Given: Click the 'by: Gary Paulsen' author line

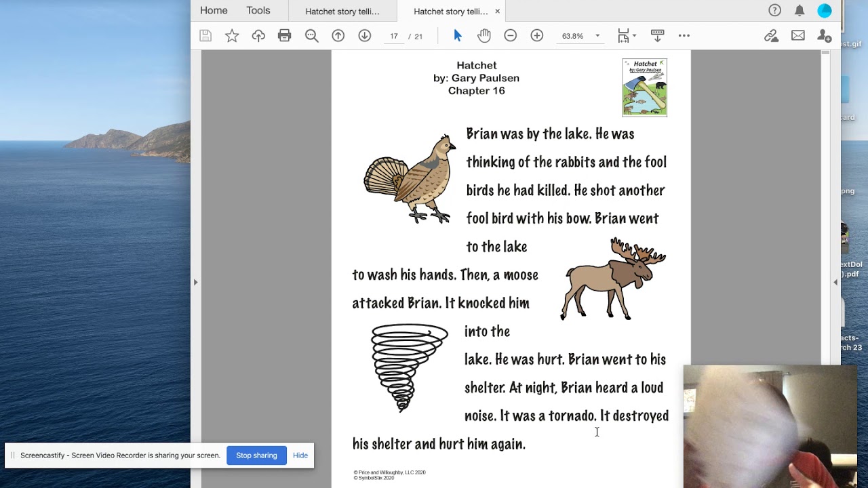Looking at the screenshot, I should coord(477,78).
